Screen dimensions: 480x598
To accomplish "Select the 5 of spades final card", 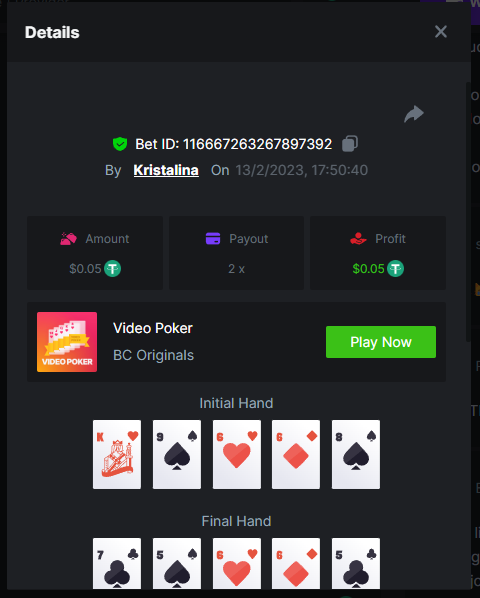I will pyautogui.click(x=177, y=564).
